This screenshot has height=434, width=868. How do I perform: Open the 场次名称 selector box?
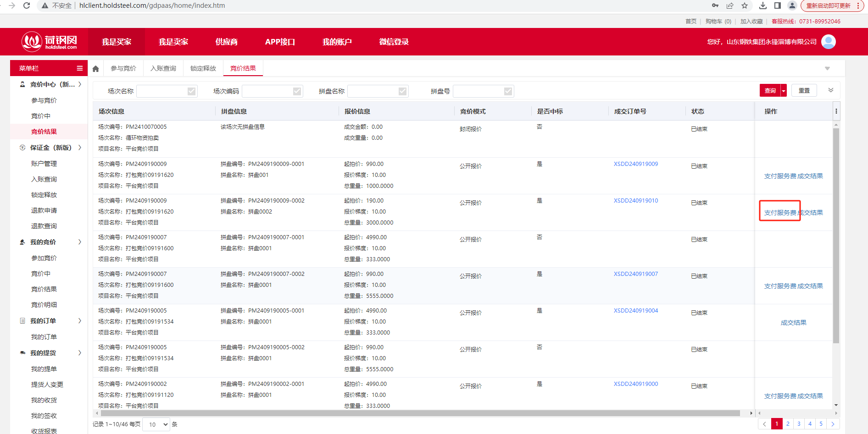(x=167, y=91)
